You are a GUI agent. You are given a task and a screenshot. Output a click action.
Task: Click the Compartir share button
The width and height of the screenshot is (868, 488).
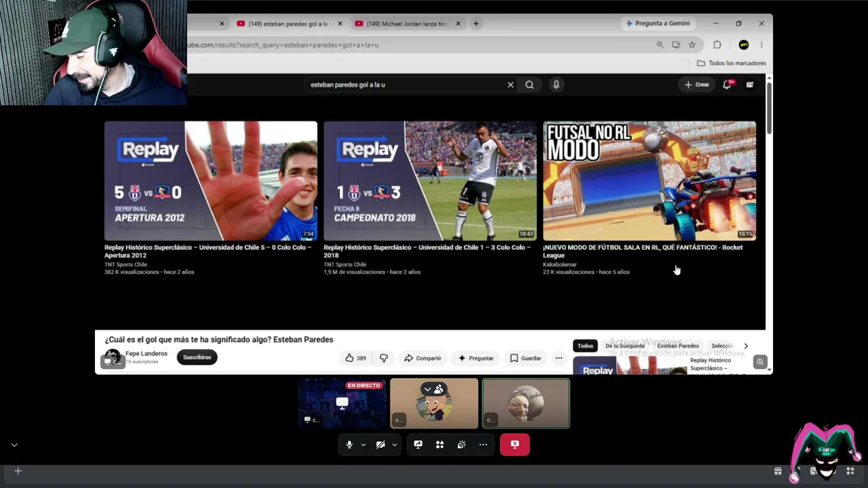422,358
